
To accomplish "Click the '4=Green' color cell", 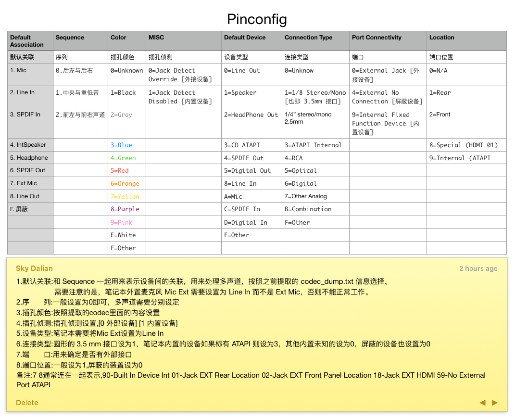I will pyautogui.click(x=127, y=158).
